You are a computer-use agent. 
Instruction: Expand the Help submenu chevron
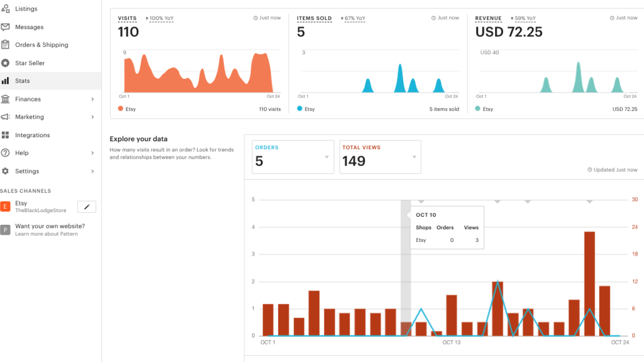93,153
